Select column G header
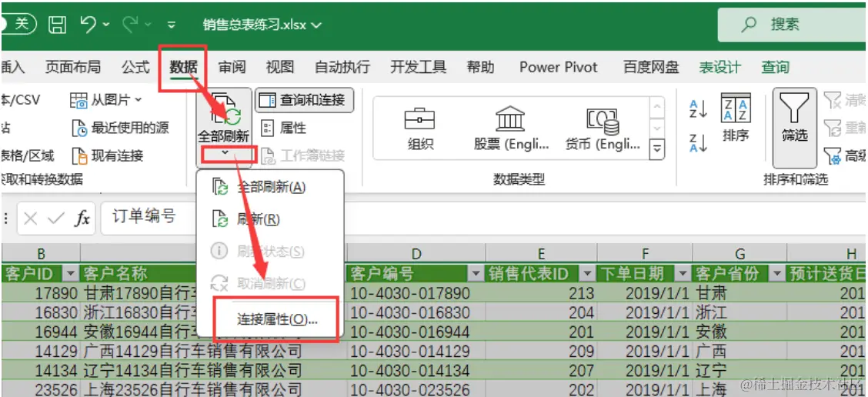This screenshot has width=868, height=397. pos(739,254)
